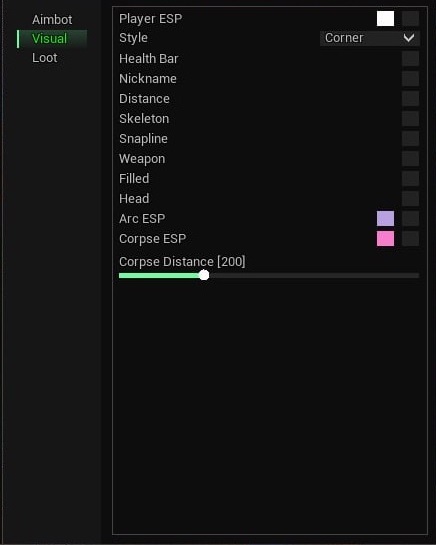Image resolution: width=436 pixels, height=545 pixels.
Task: Check the Filled option box
Action: tap(410, 179)
